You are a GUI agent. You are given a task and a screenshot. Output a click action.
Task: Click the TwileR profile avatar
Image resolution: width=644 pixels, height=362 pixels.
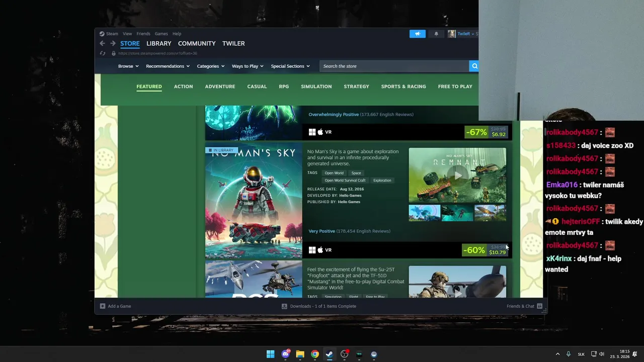(451, 34)
